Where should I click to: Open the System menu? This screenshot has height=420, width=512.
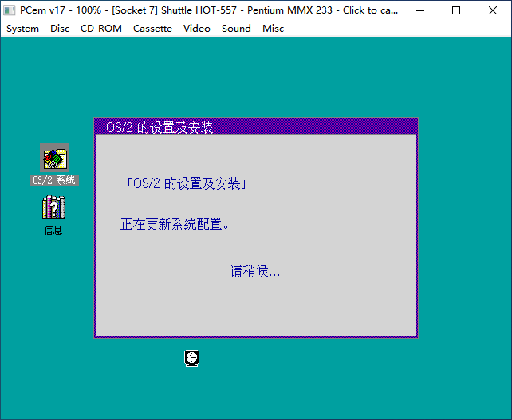pos(22,29)
